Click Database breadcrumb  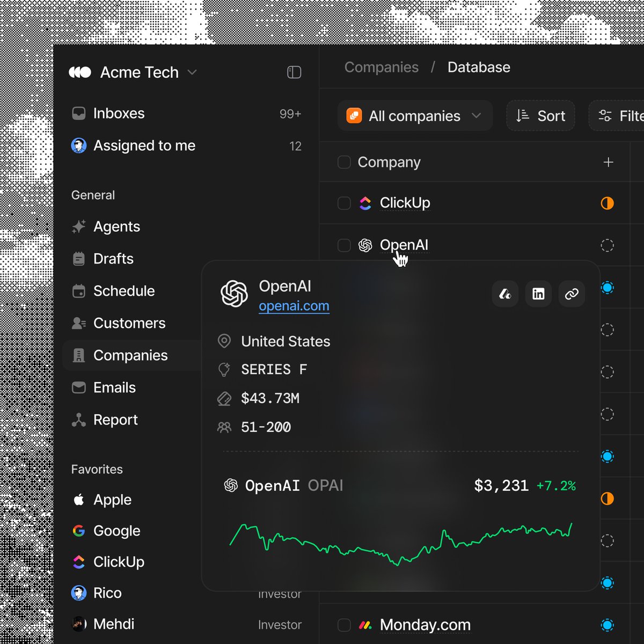coord(479,67)
